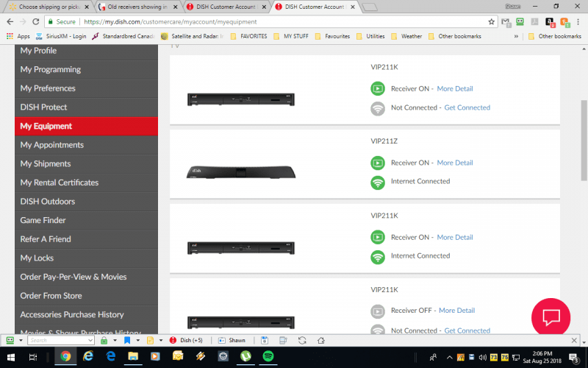Click the Dish (+5) RoboForm login button
This screenshot has width=588, height=368.
(187, 340)
